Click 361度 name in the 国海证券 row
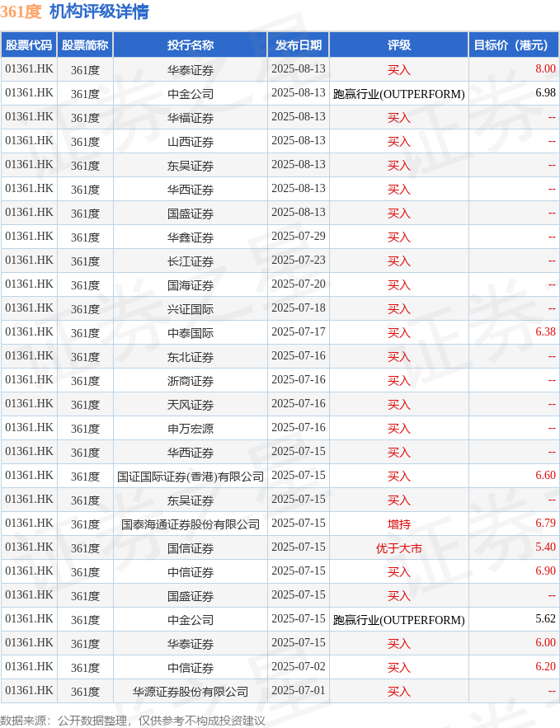The width and height of the screenshot is (560, 728). tap(86, 285)
